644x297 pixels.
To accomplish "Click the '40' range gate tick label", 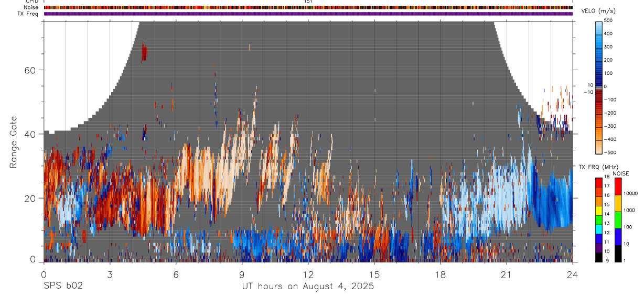I will [x=29, y=134].
